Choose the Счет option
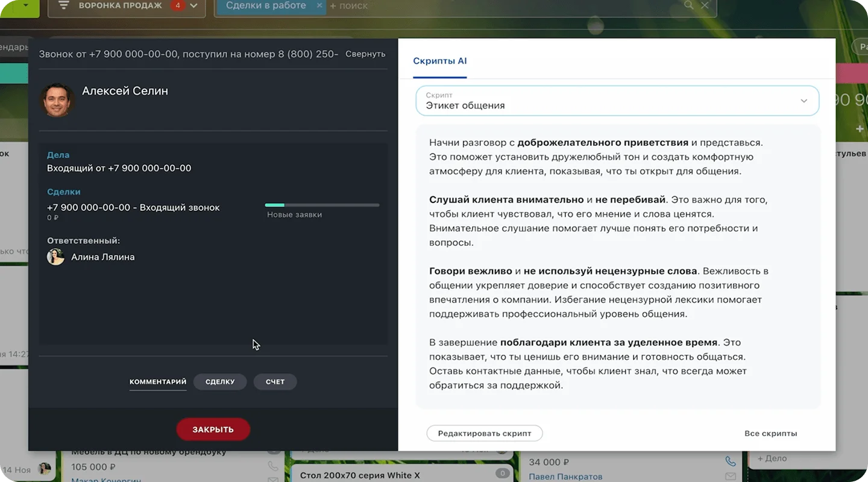868x482 pixels. point(275,382)
